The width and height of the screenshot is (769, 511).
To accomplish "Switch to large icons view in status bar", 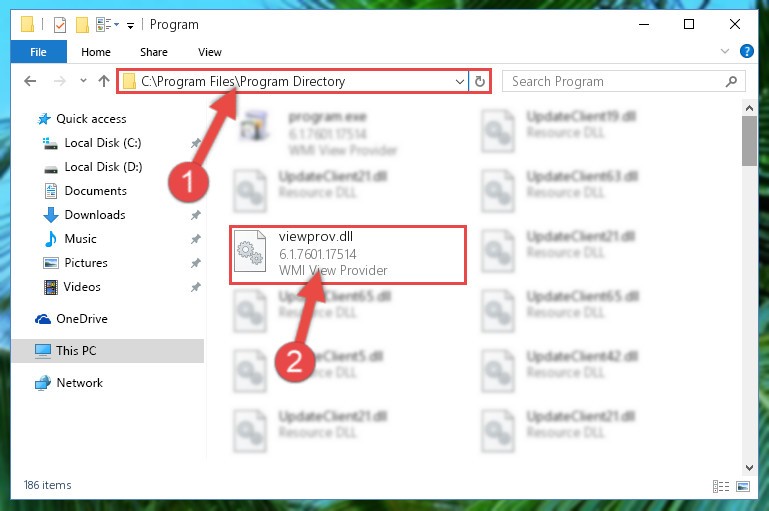I will pyautogui.click(x=743, y=486).
